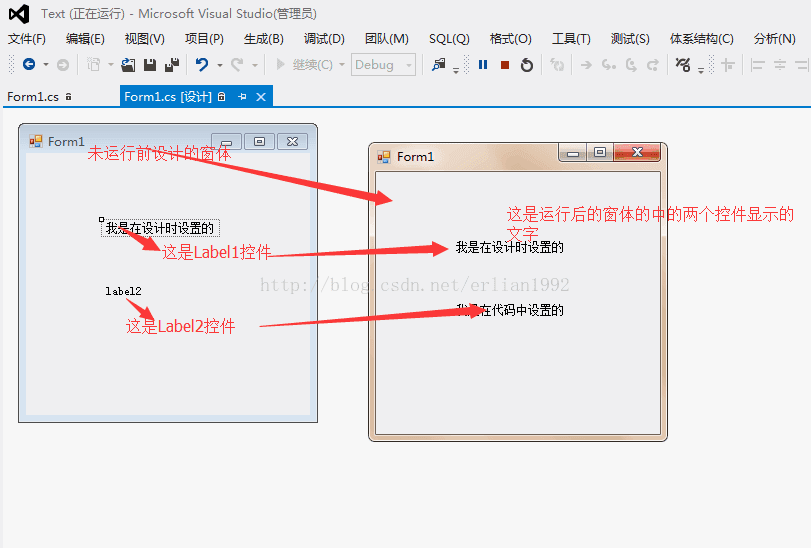Viewport: 811px width, 548px height.
Task: Click the Save floppy disk icon
Action: [150, 65]
